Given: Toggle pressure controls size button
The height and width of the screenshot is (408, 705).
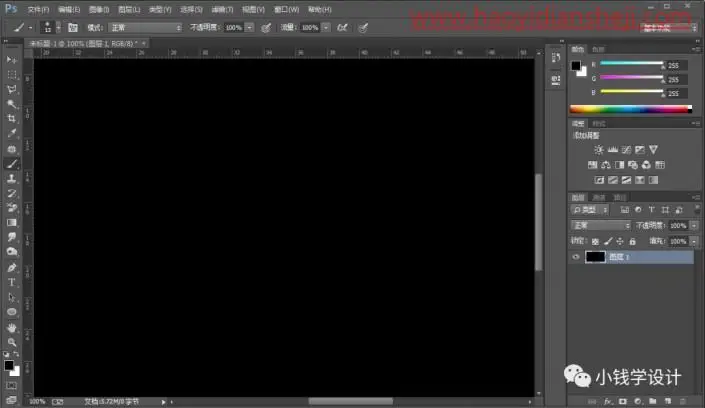Looking at the screenshot, I should click(363, 28).
